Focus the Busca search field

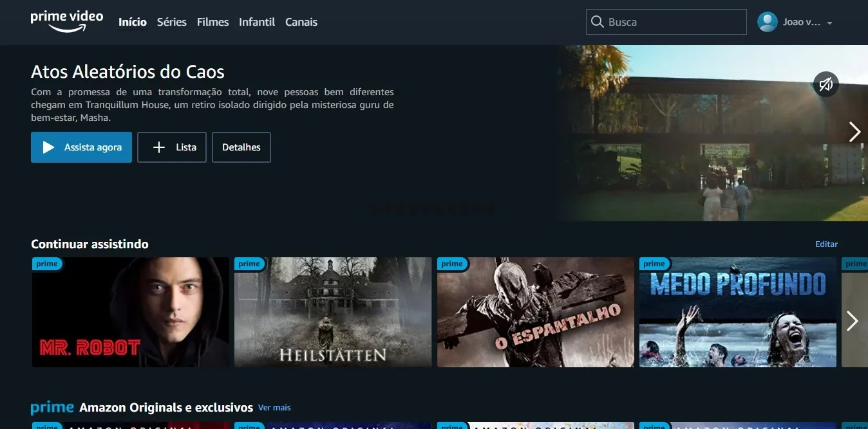(x=666, y=22)
